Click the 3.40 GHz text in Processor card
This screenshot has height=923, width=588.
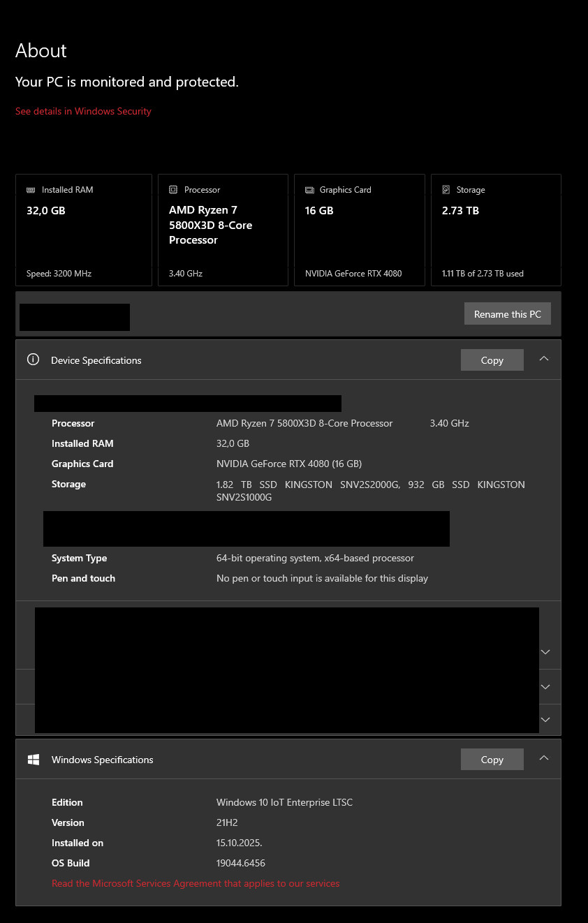tap(186, 274)
